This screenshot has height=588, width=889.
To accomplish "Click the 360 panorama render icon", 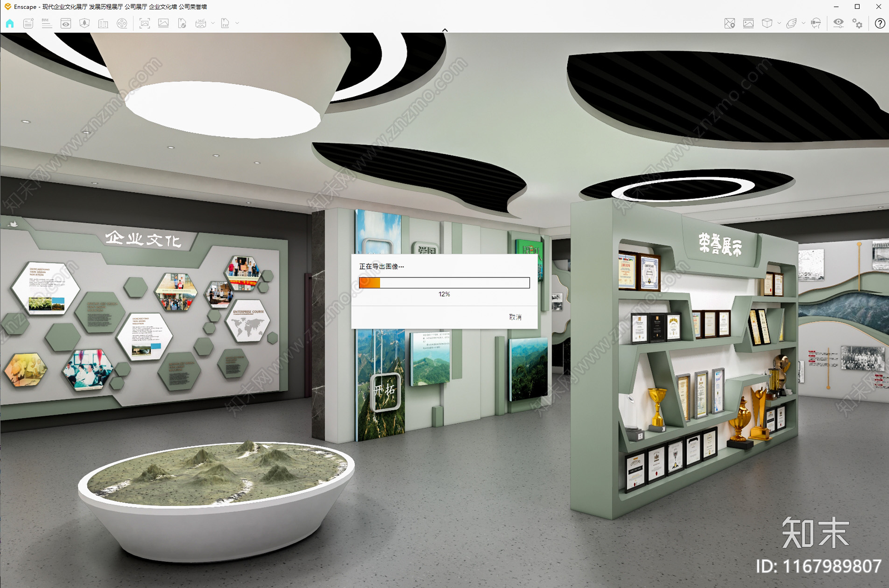I will pyautogui.click(x=201, y=23).
